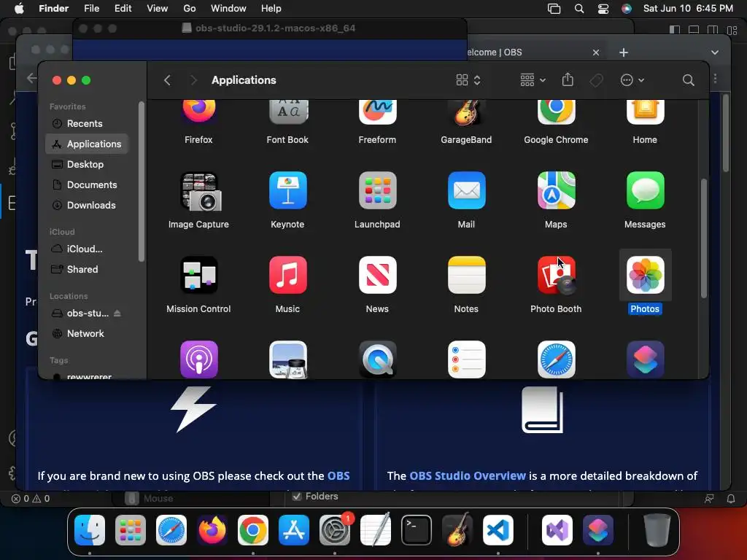The image size is (747, 560).
Task: Select the Notes app icon
Action: (466, 275)
